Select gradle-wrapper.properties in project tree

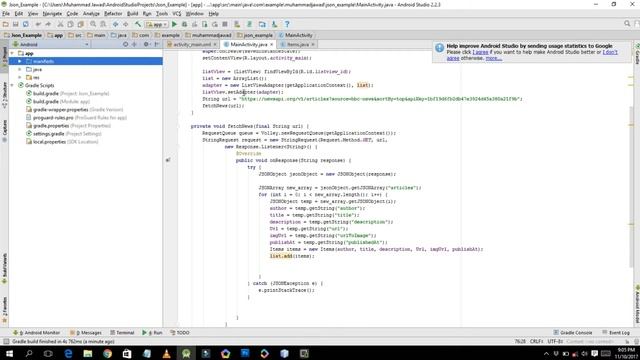pyautogui.click(x=74, y=109)
